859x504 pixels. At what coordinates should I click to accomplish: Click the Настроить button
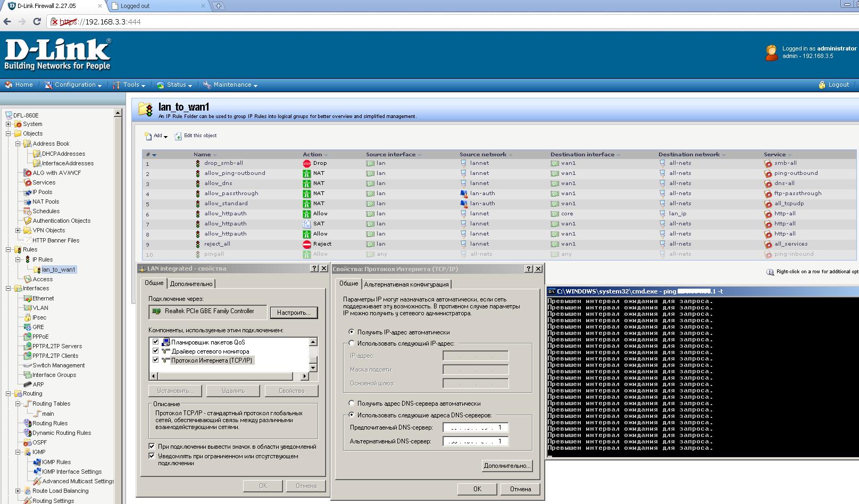(x=294, y=313)
